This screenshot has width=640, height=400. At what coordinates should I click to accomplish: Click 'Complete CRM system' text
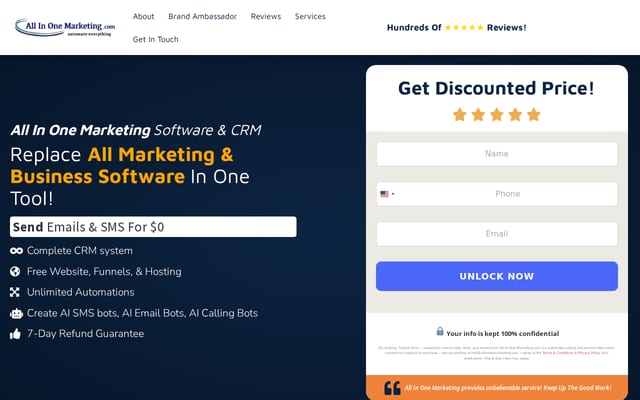coord(80,251)
